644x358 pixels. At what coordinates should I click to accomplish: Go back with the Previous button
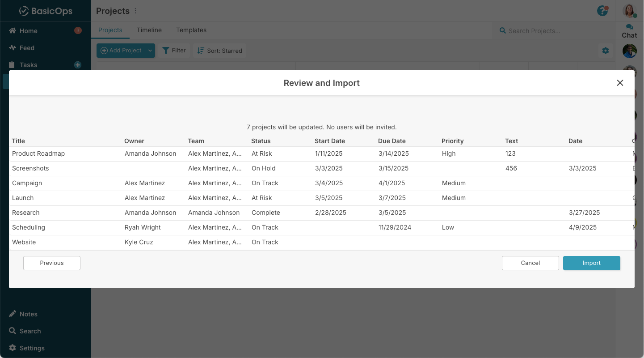[x=52, y=263]
